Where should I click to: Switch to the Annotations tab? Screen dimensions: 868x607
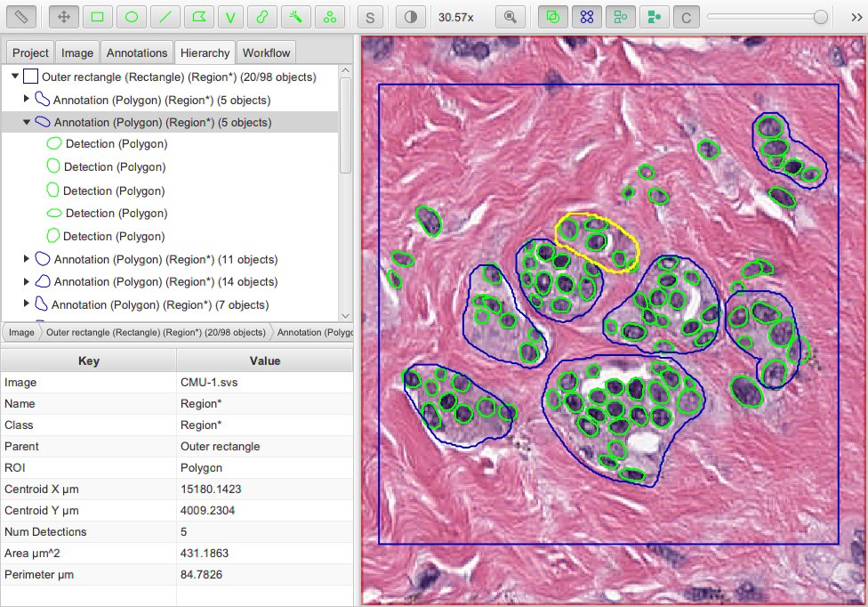(137, 53)
